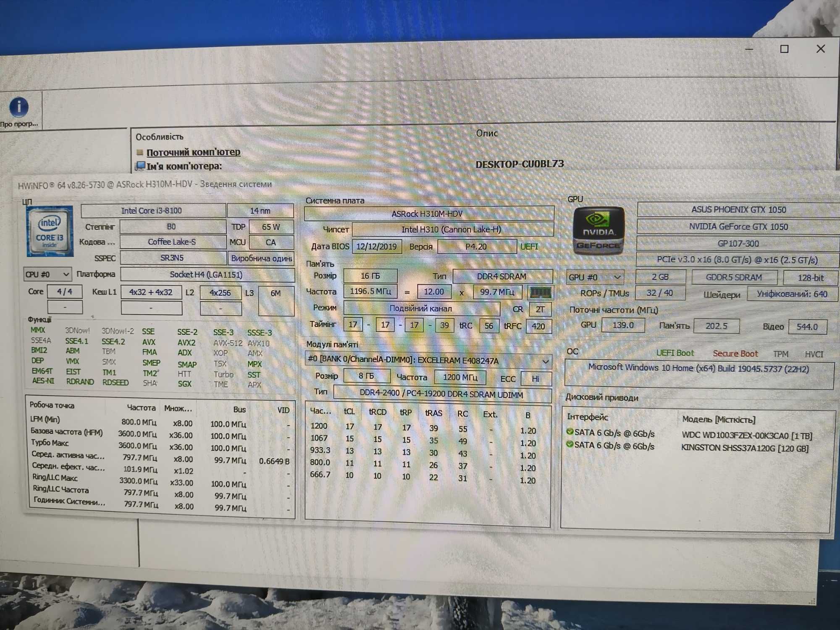Screen dimensions: 840x630
Task: Click the GP107-300 GPU chip field
Action: [738, 244]
